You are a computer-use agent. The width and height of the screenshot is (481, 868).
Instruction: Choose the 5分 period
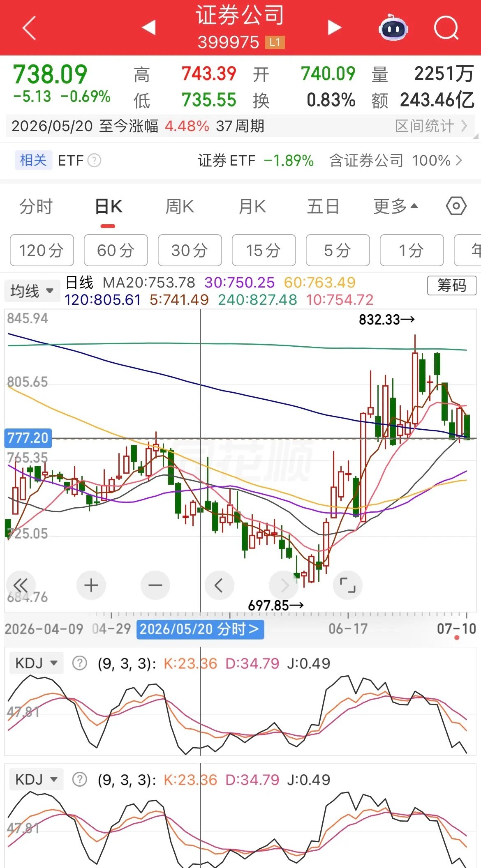pos(338,250)
